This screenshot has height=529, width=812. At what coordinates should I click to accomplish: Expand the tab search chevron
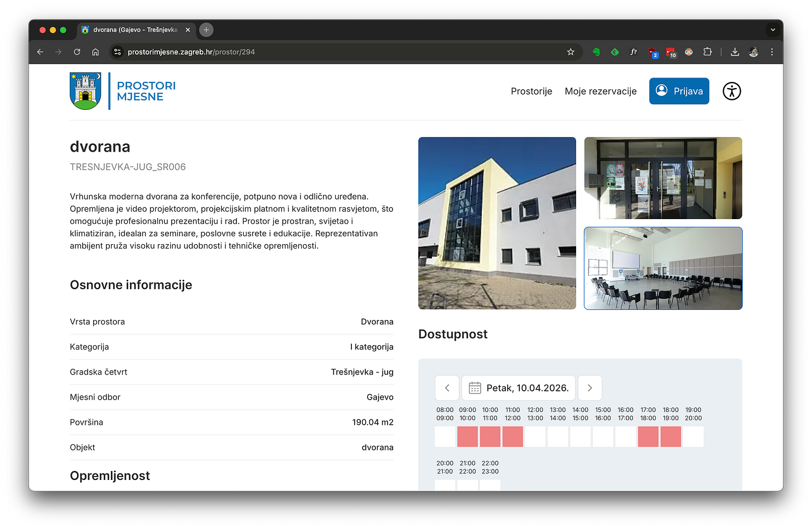[x=772, y=30]
